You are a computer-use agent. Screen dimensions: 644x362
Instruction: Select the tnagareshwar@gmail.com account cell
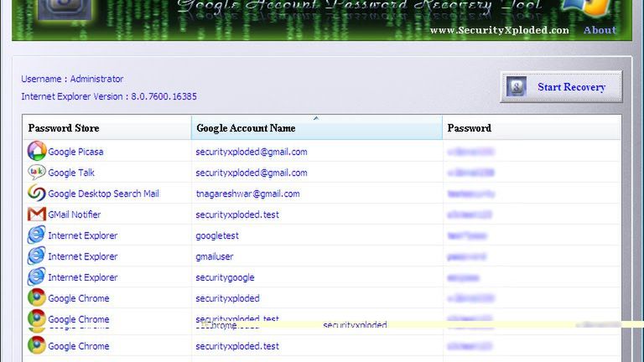[x=247, y=194]
